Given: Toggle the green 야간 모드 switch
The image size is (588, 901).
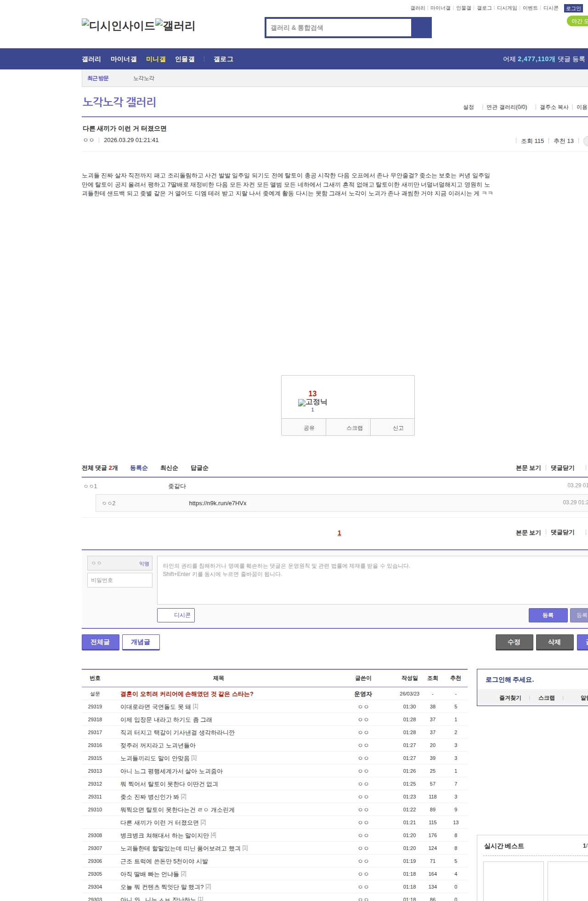Looking at the screenshot, I should click(578, 21).
